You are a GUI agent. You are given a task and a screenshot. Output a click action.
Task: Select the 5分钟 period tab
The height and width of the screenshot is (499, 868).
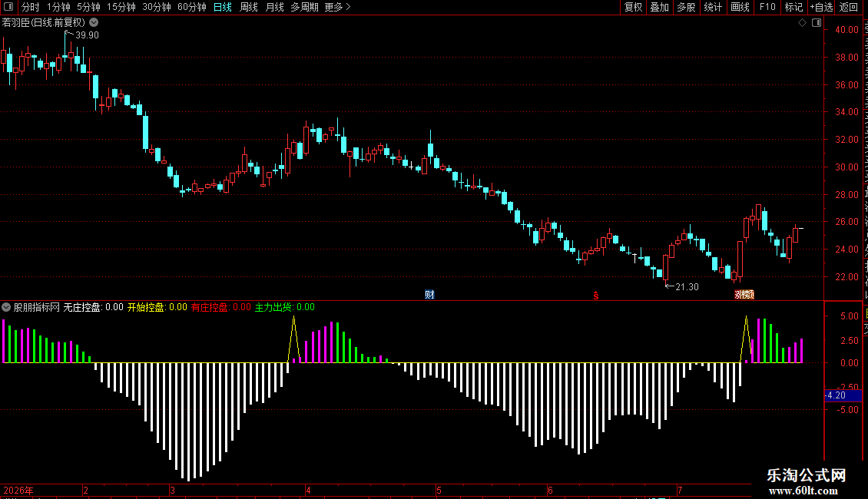tap(88, 7)
